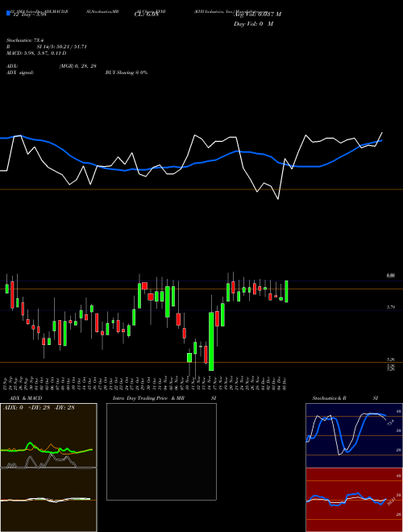
Task: Click the 'ADX signal:' label
Action: (20, 73)
